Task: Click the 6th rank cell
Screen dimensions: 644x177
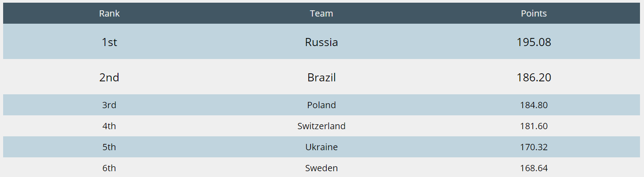Action: click(109, 168)
